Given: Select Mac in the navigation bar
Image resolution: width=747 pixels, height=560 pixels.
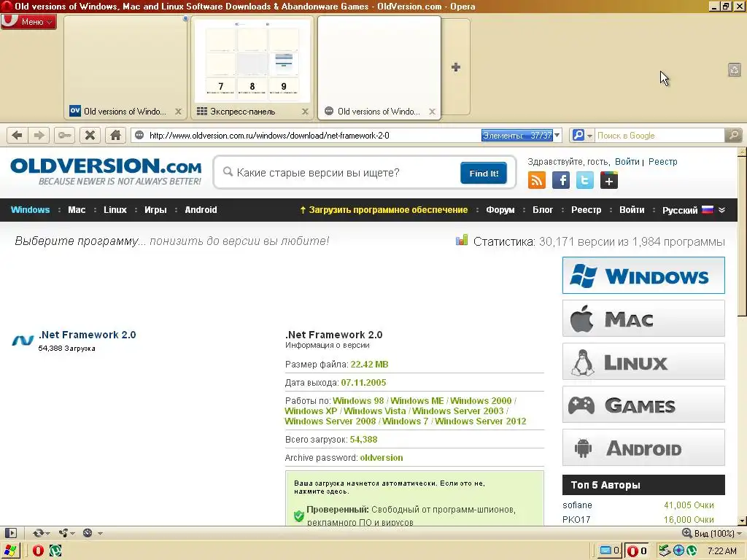Looking at the screenshot, I should [x=77, y=210].
